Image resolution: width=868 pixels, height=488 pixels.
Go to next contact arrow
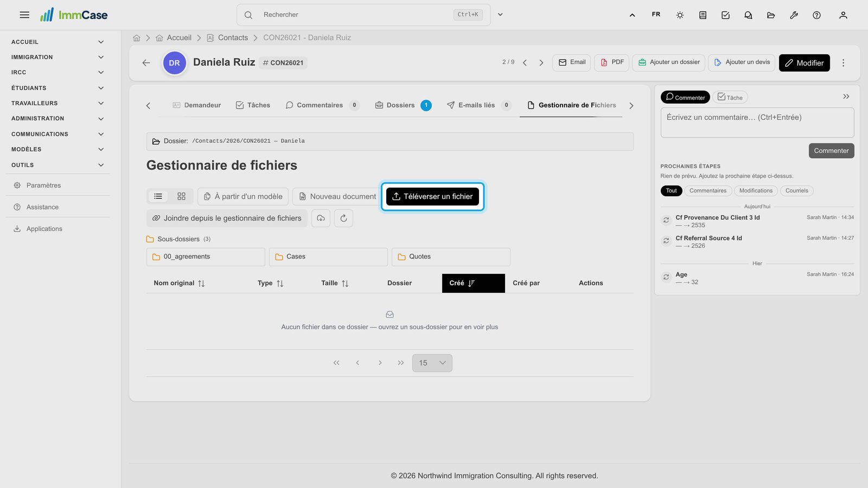point(541,63)
